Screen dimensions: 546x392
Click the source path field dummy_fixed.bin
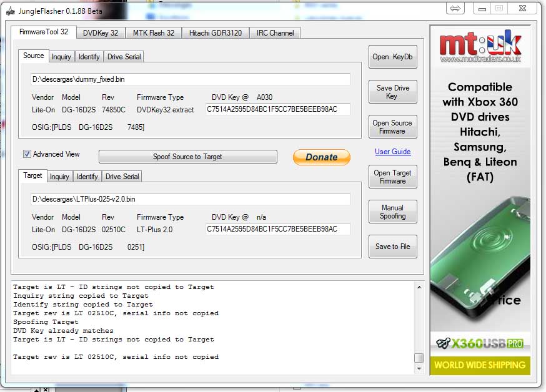191,79
